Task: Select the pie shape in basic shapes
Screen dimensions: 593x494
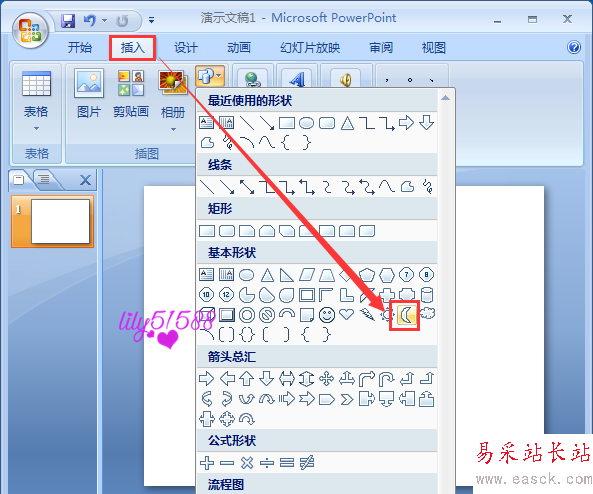Action: point(247,295)
